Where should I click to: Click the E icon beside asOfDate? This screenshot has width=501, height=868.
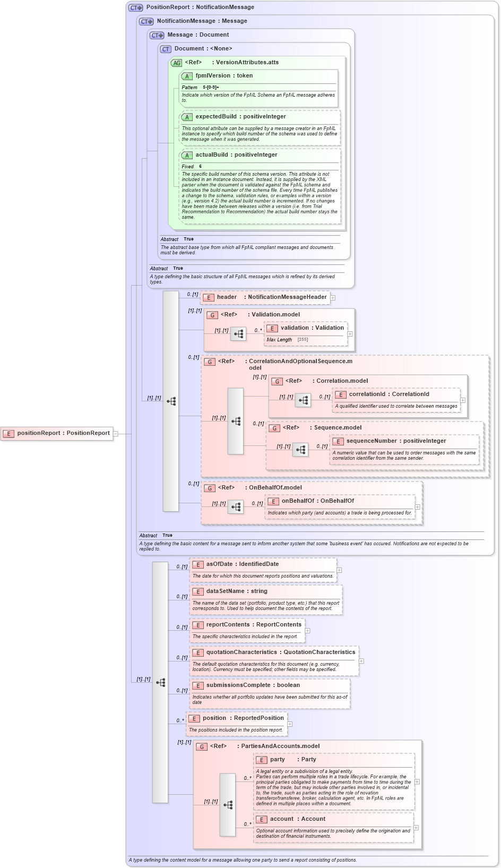[x=198, y=564]
